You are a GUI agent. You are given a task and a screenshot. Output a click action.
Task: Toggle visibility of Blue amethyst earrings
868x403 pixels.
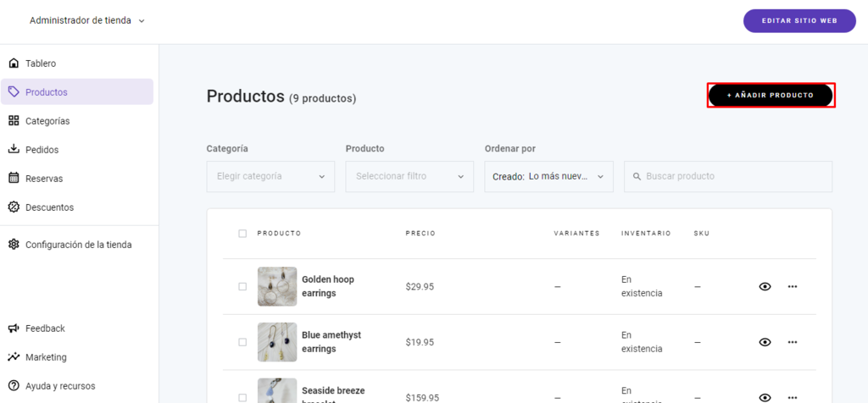click(765, 342)
